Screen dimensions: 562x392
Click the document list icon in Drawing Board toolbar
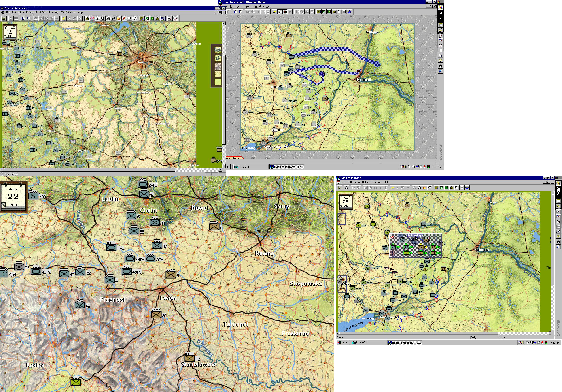[344, 12]
